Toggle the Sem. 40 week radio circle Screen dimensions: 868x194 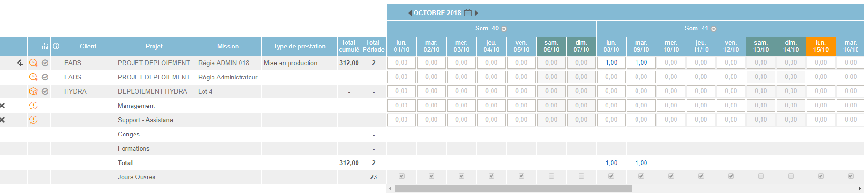click(x=504, y=29)
